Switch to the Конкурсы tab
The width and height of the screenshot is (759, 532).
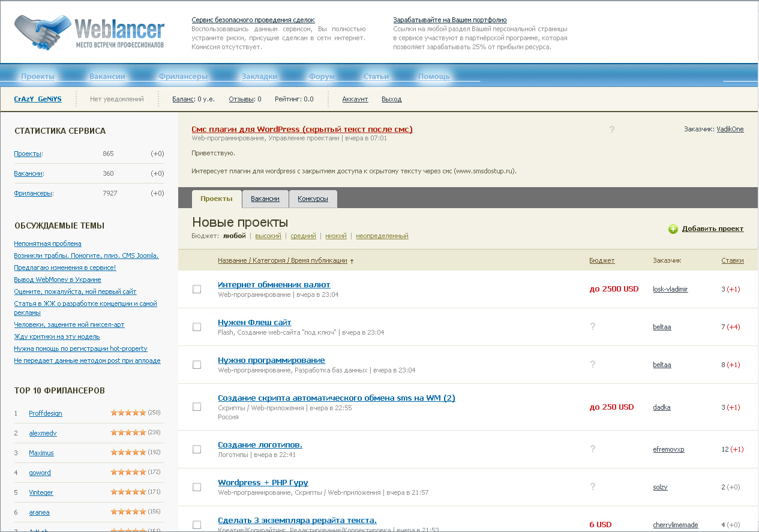coord(313,199)
